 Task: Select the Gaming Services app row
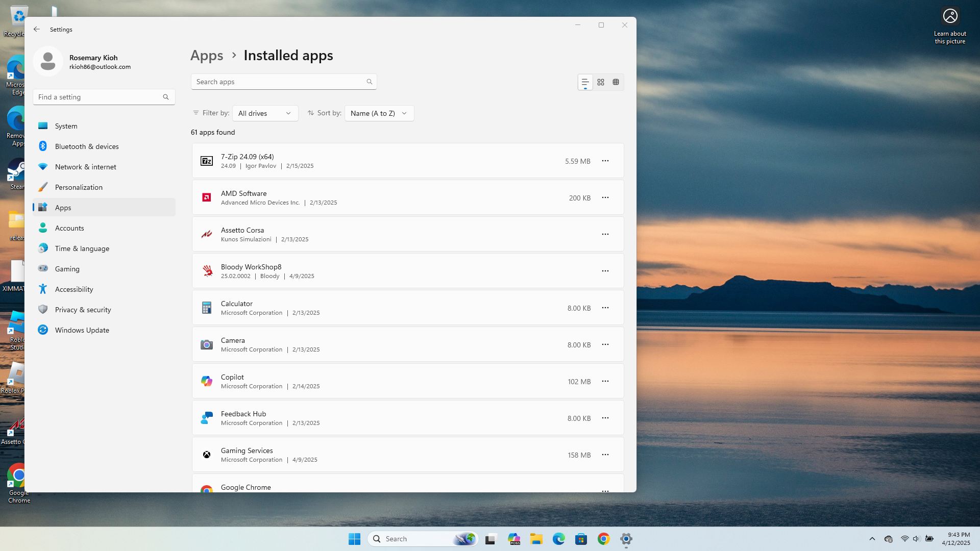[408, 455]
